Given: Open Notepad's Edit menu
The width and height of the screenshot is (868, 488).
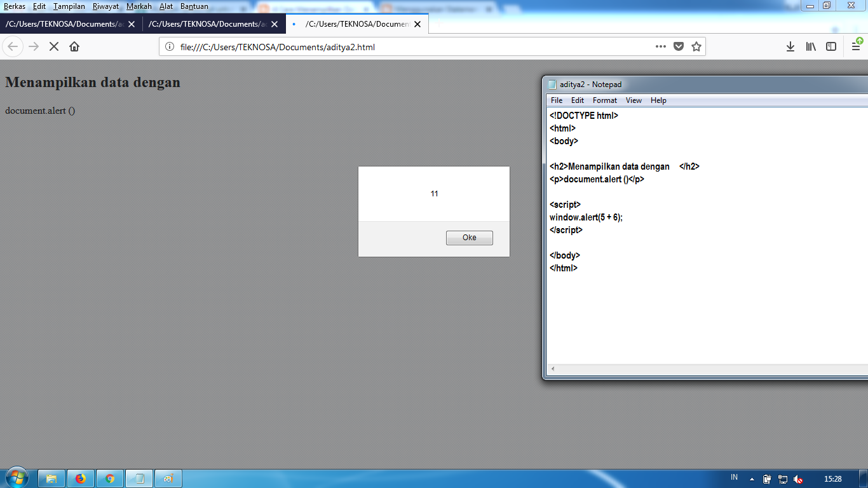Looking at the screenshot, I should [x=578, y=100].
